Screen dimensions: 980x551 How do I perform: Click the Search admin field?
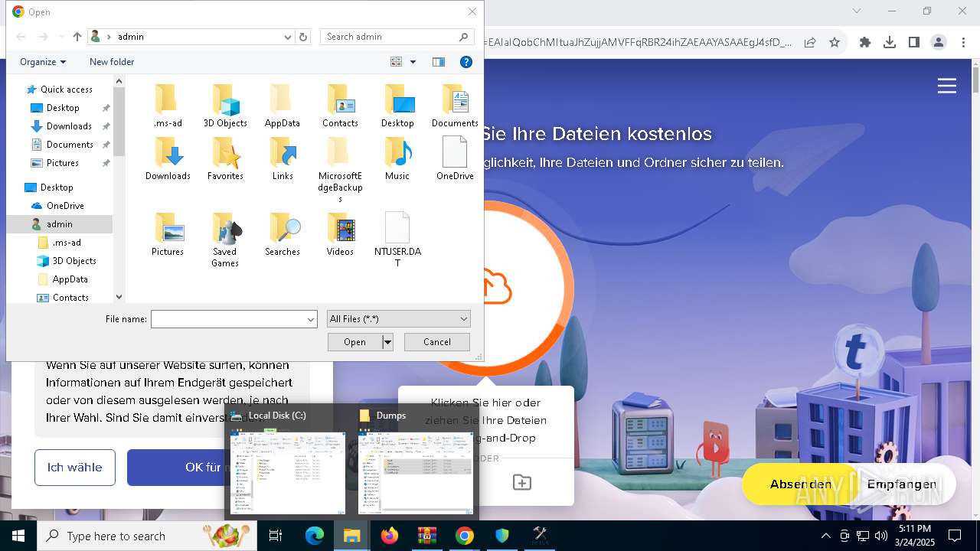pos(389,37)
